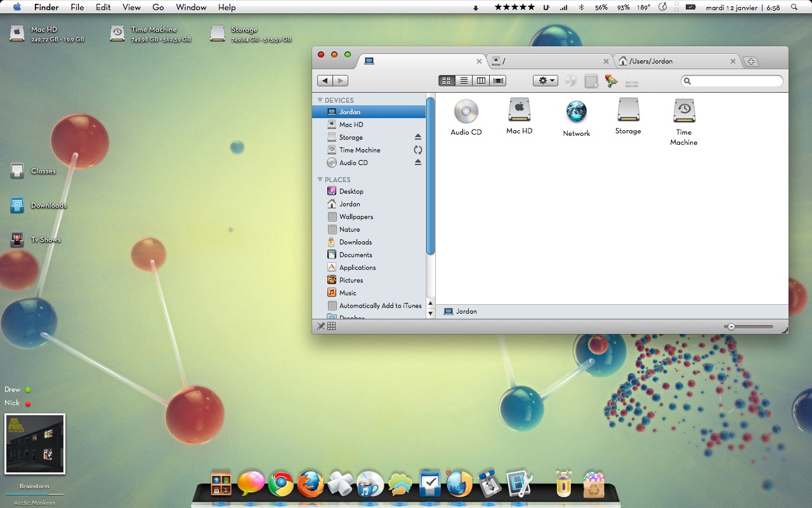Click burn disc toolbar icon
The width and height of the screenshot is (812, 508).
(571, 81)
